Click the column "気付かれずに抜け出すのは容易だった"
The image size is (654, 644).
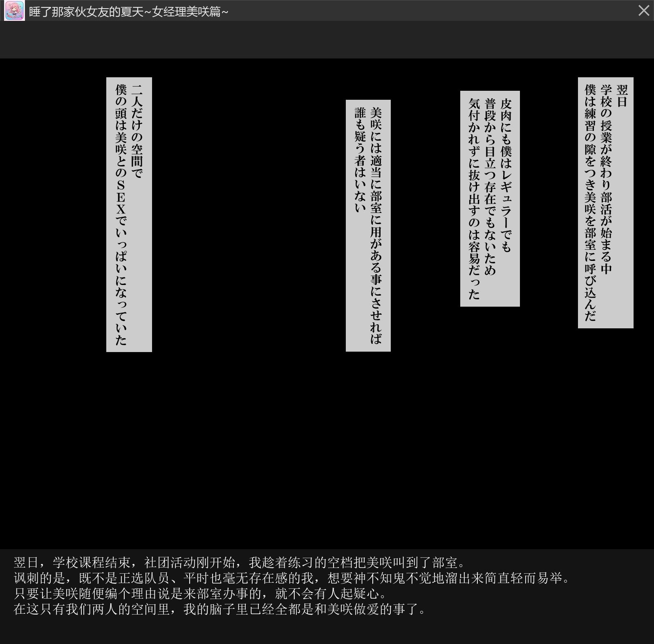coord(474,198)
